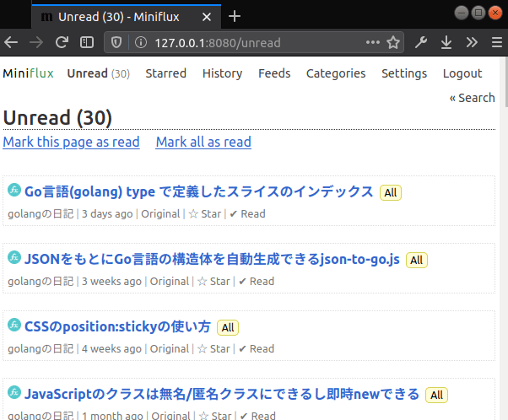
Task: Click Logout in the navigation
Action: tap(462, 73)
